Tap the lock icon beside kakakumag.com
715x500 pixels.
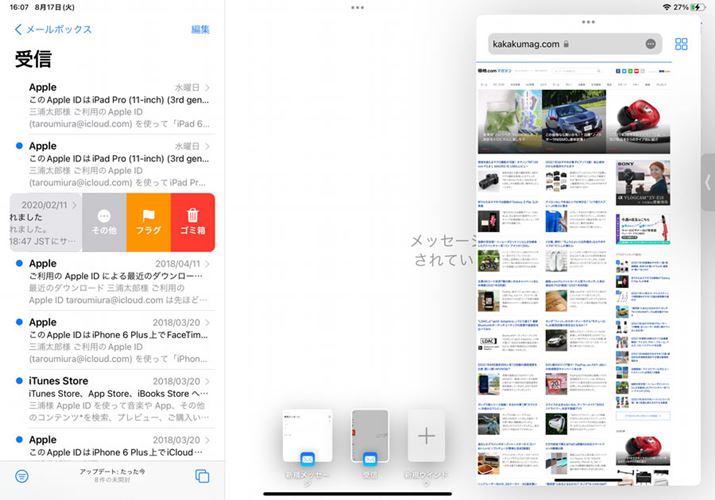click(x=566, y=44)
